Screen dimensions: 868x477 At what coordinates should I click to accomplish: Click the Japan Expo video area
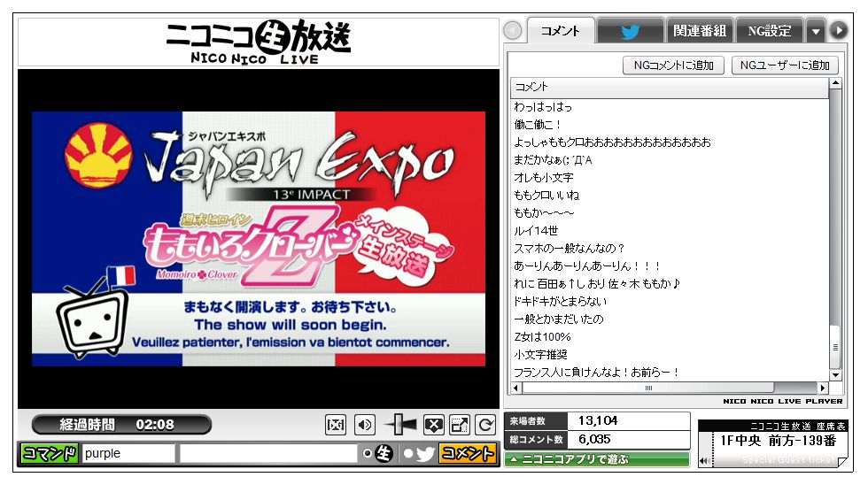pyautogui.click(x=259, y=239)
